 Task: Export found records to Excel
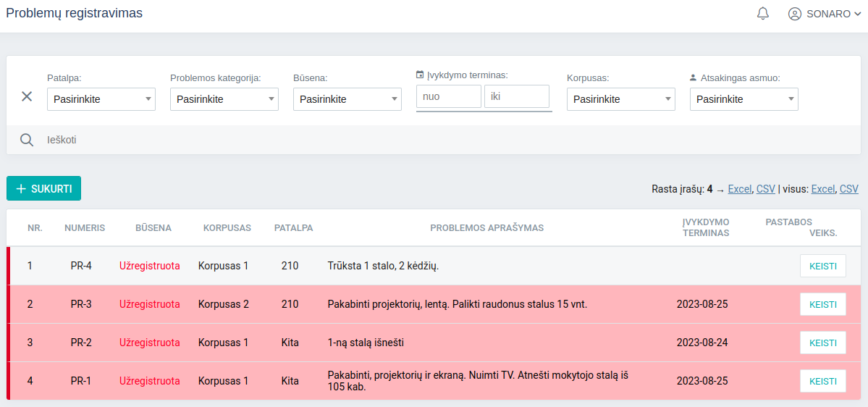(x=739, y=189)
